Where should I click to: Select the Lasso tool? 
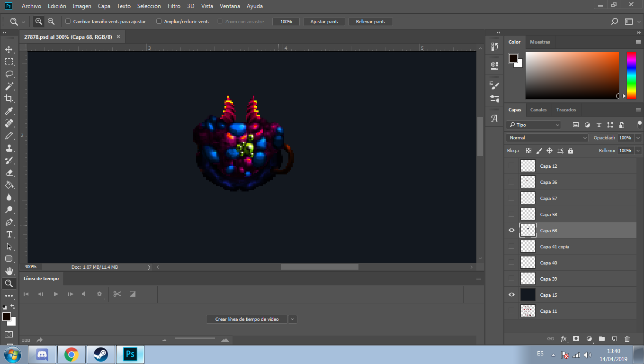coord(9,74)
